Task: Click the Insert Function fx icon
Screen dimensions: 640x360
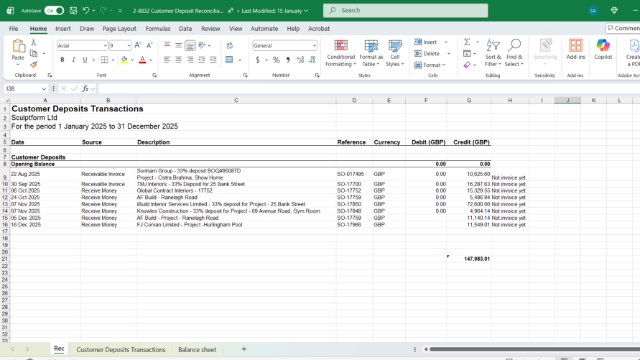Action: pyautogui.click(x=85, y=89)
